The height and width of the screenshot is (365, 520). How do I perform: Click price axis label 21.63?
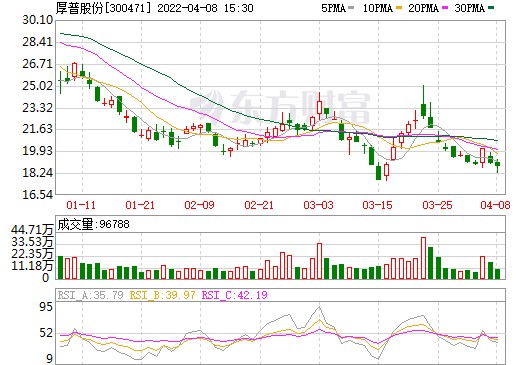click(x=38, y=129)
